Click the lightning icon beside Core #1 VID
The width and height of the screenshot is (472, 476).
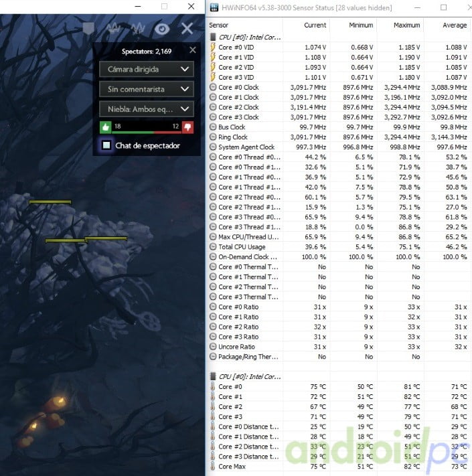pyautogui.click(x=213, y=57)
